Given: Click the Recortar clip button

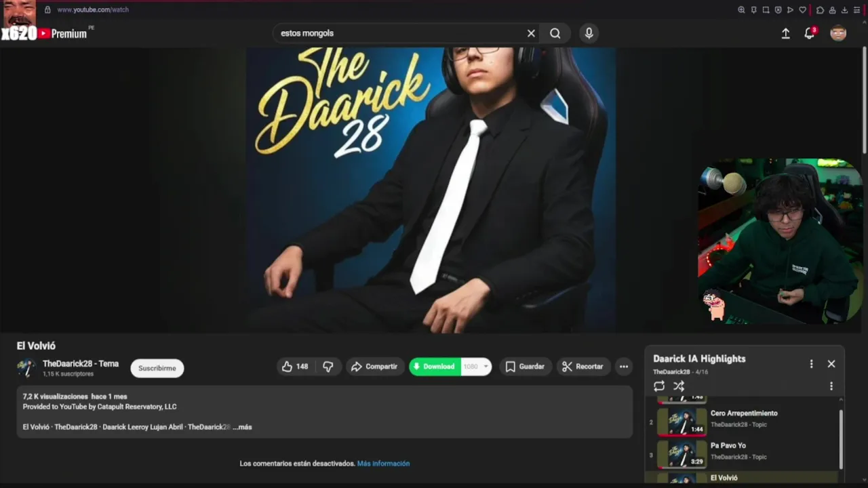Looking at the screenshot, I should coord(583,367).
